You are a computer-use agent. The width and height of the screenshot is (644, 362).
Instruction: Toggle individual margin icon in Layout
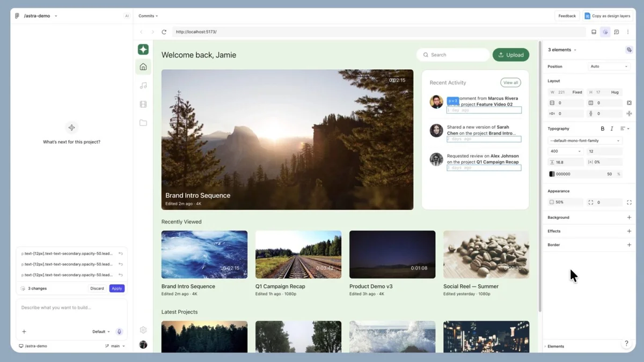629,114
